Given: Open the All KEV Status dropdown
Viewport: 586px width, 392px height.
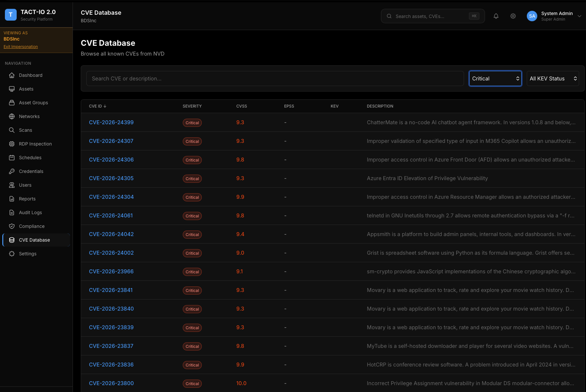Looking at the screenshot, I should pyautogui.click(x=553, y=78).
